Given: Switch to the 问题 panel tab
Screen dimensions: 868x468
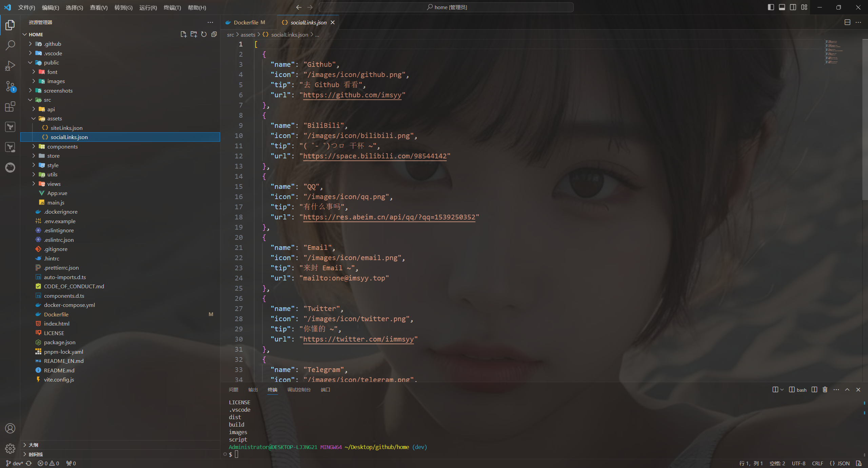Looking at the screenshot, I should [234, 390].
